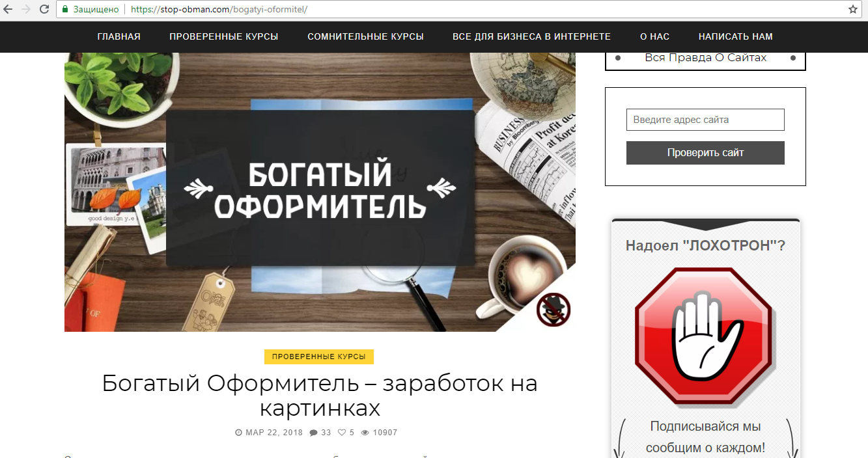
Task: Follow the Вся Правда О Сайтах link
Action: pos(705,57)
